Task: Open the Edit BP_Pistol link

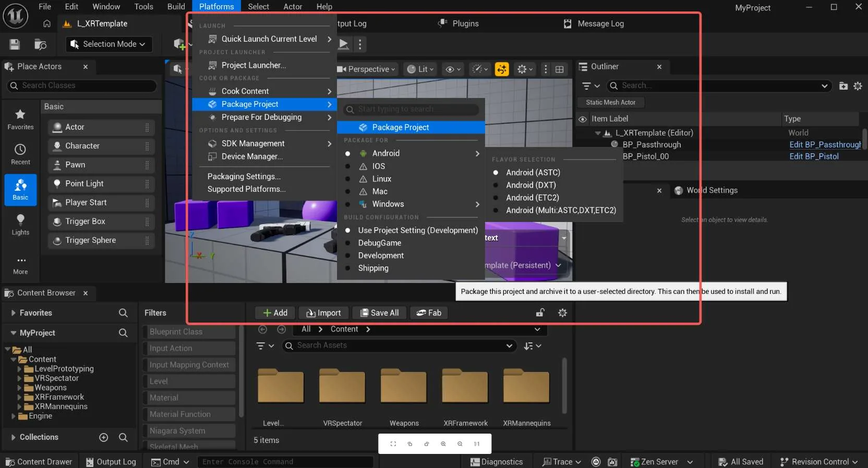Action: coord(814,156)
